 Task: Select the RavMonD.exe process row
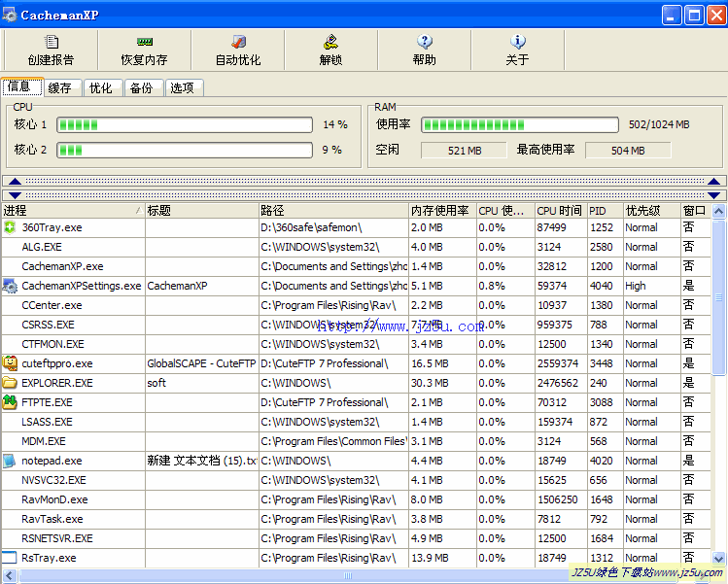356,499
